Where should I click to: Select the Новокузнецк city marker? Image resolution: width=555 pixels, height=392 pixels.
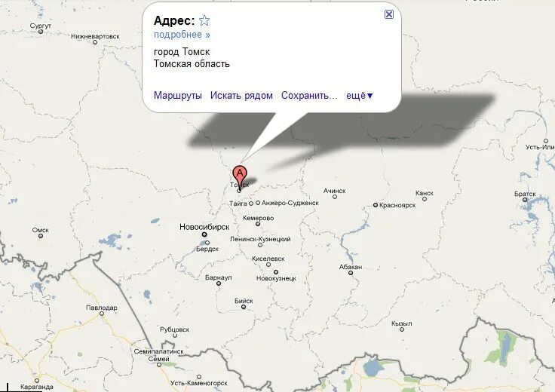[276, 272]
